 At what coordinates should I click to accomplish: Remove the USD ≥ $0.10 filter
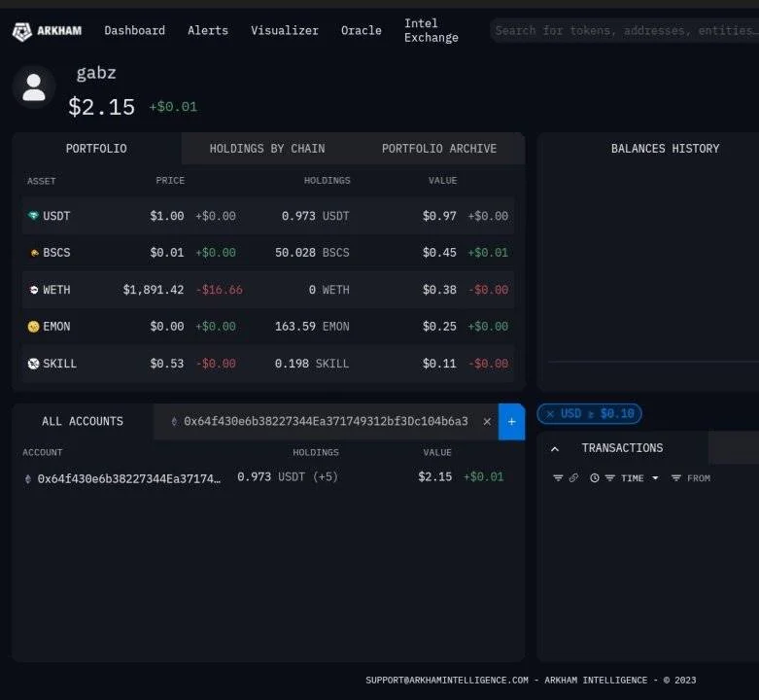[550, 414]
